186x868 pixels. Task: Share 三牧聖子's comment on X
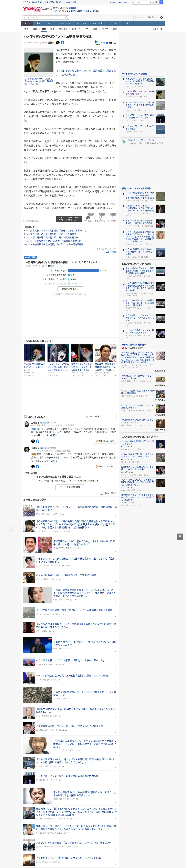33,441
